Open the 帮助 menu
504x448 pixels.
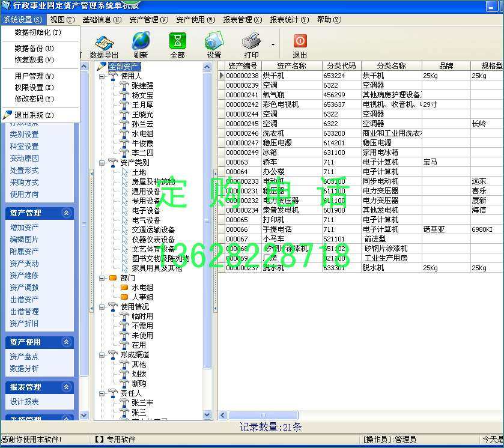pyautogui.click(x=329, y=20)
